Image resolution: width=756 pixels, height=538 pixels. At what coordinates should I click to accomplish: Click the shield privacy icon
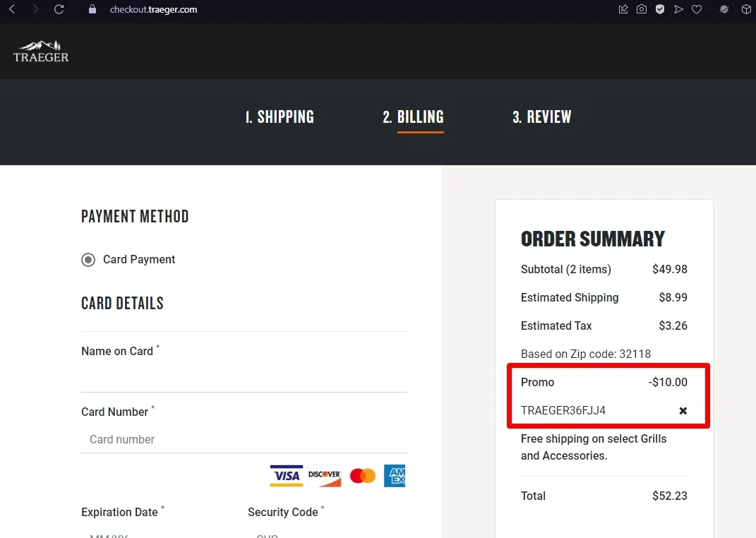(x=660, y=9)
